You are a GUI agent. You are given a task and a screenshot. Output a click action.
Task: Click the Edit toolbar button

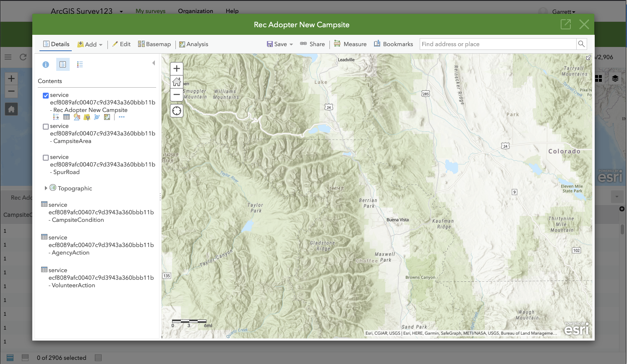click(x=121, y=44)
